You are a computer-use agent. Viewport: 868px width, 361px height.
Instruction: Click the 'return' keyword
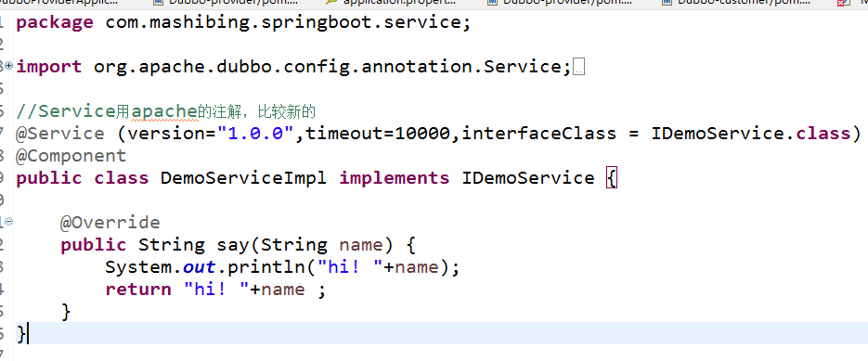[x=138, y=289]
